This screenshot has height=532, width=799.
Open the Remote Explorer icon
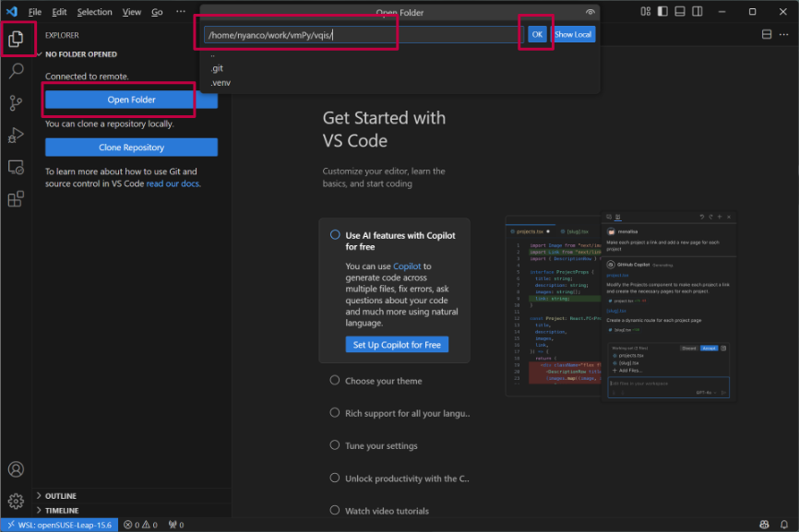[x=16, y=168]
